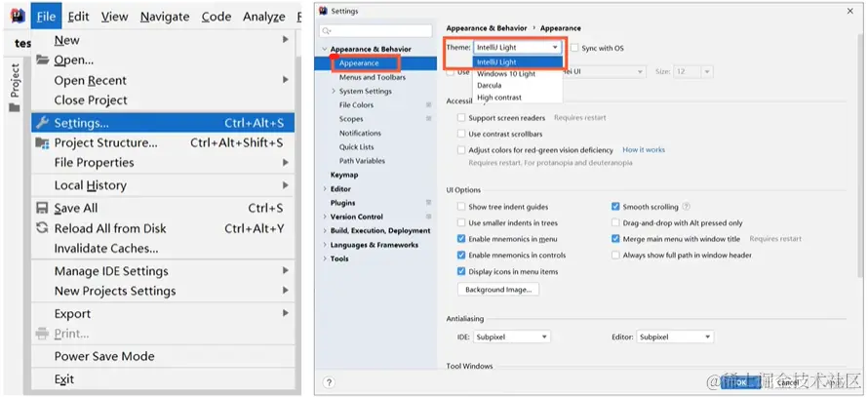Select Keymap in settings tree
Image resolution: width=868 pixels, height=397 pixels.
tap(344, 175)
